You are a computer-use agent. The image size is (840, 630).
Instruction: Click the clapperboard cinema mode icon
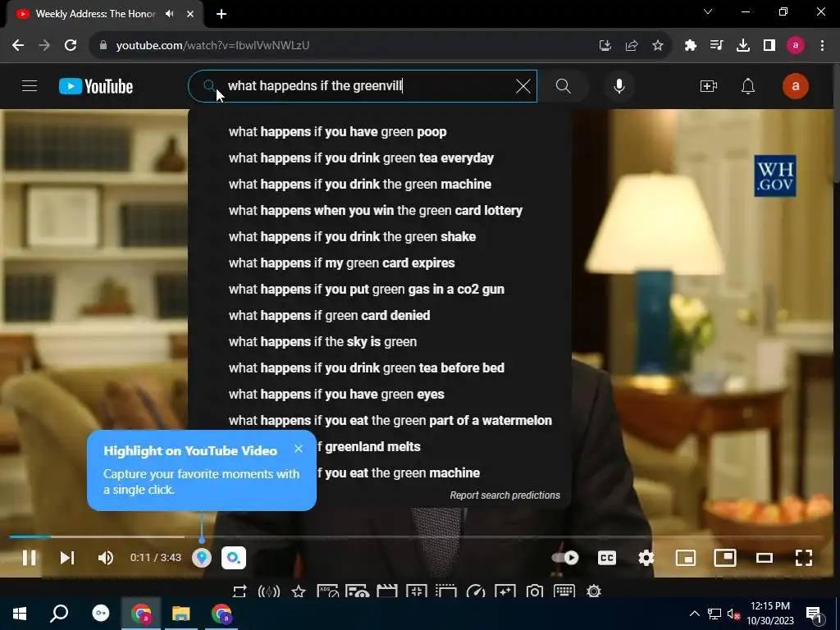click(387, 591)
